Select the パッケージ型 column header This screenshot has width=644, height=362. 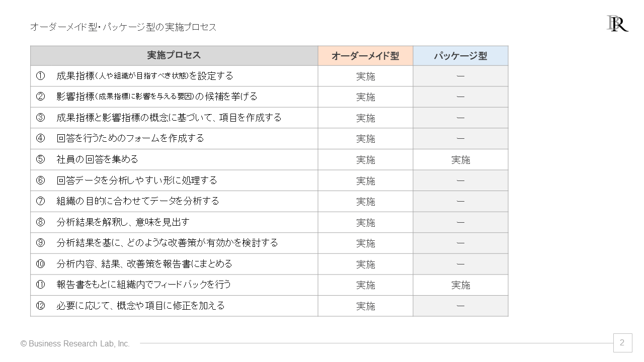pos(460,56)
